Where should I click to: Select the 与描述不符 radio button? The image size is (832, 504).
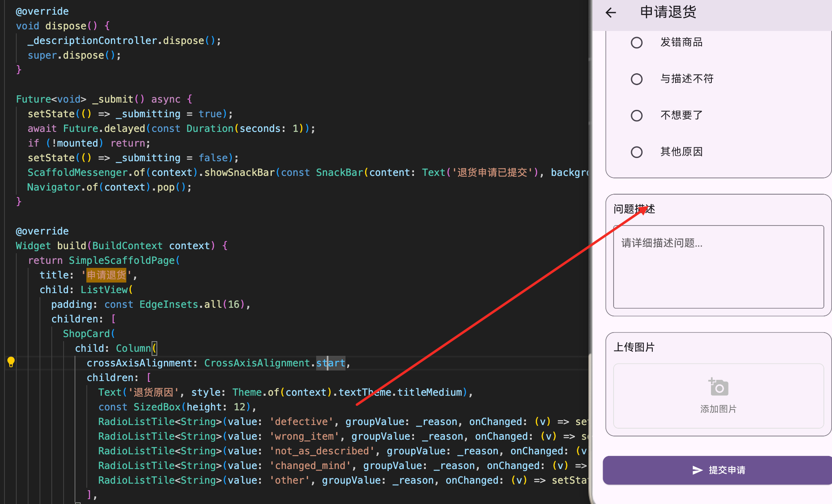pyautogui.click(x=637, y=79)
